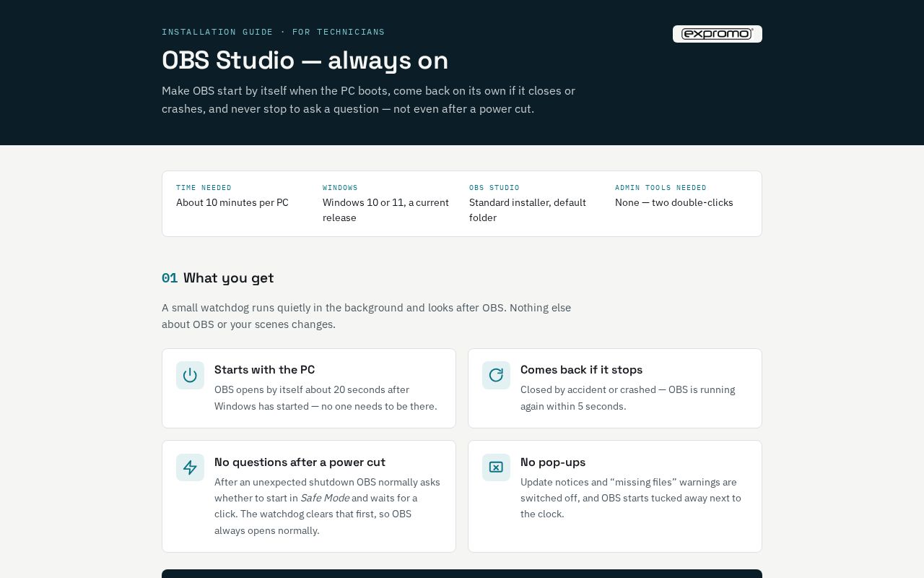Select the 'OBS Studio — always on' title
This screenshot has width=924, height=578.
305,60
